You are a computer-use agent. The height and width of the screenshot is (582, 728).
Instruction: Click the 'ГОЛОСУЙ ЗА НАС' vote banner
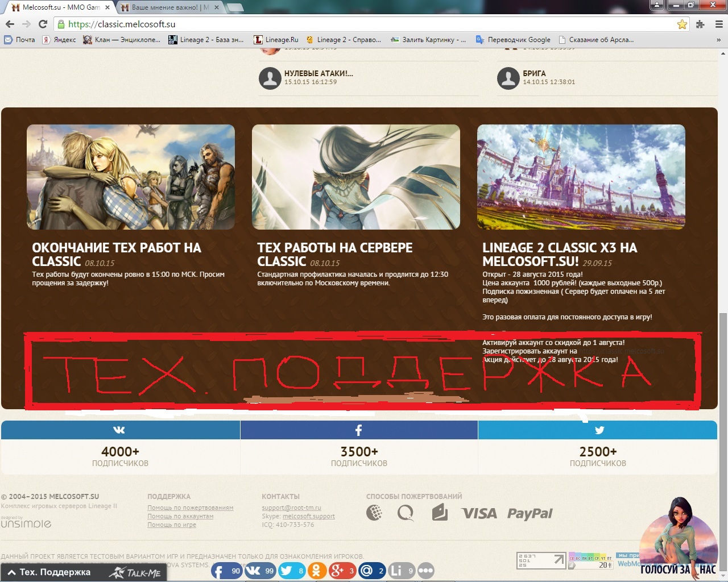[x=678, y=539]
